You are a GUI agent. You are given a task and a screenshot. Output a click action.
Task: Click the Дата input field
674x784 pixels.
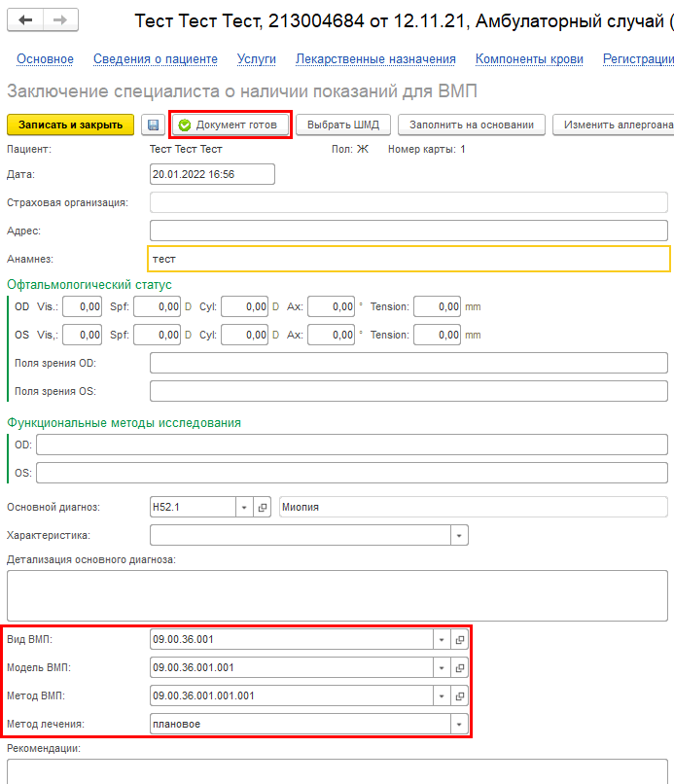pos(212,174)
